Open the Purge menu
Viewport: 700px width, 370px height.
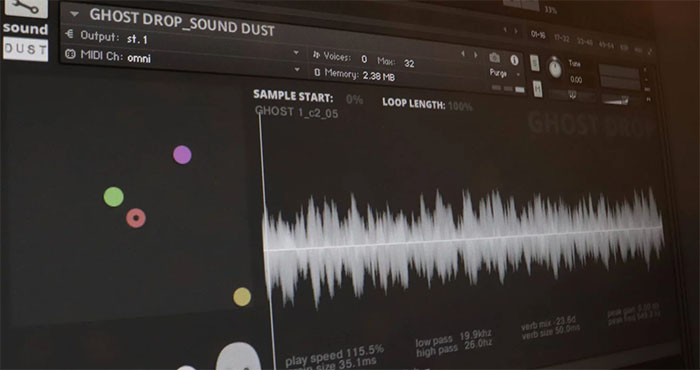pyautogui.click(x=498, y=73)
